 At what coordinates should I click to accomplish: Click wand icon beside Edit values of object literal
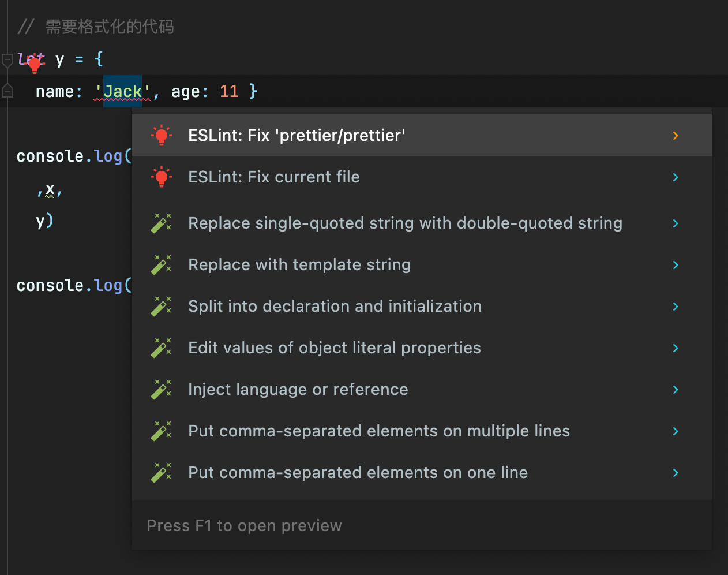(162, 348)
